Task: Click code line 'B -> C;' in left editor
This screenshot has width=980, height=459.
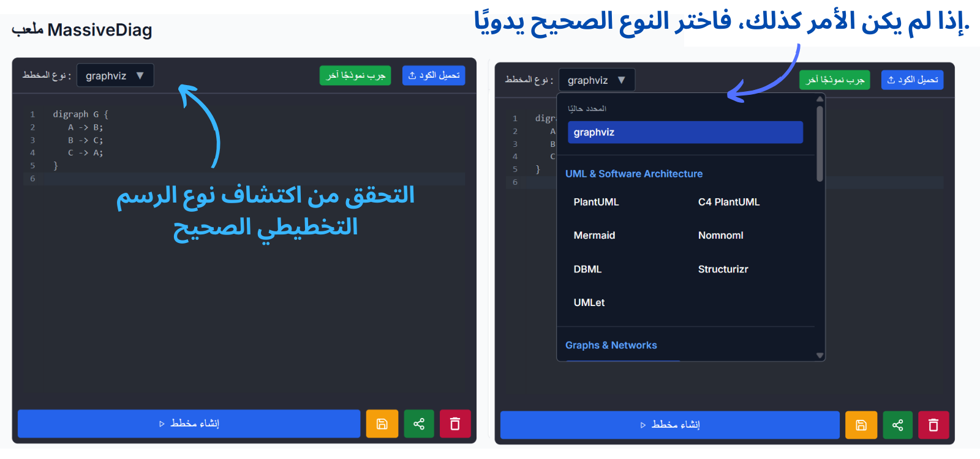Action: (86, 140)
